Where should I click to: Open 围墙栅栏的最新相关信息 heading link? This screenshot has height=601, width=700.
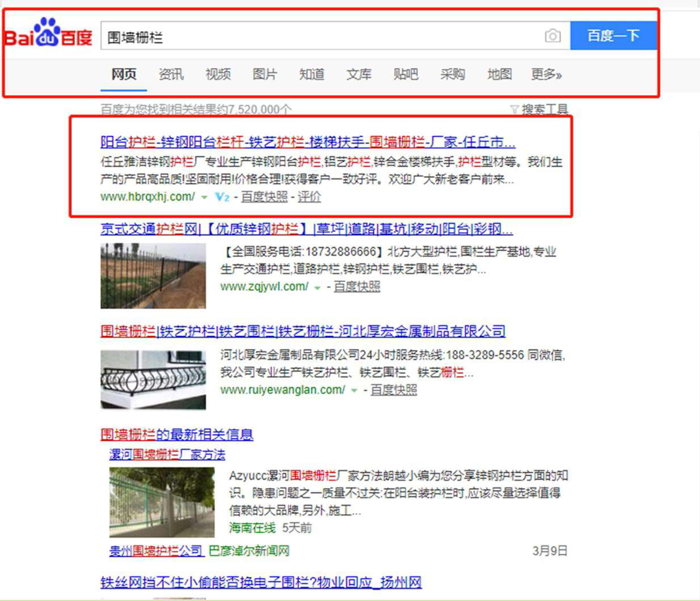point(177,435)
